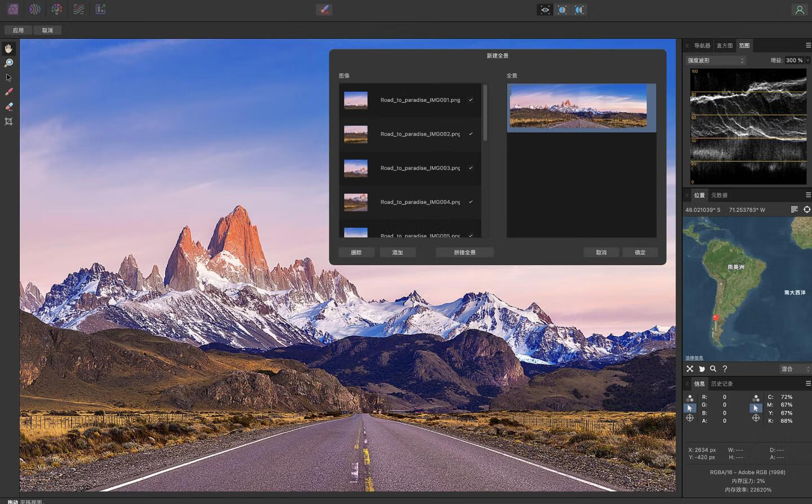Switch to the Export persona icon
The width and height of the screenshot is (812, 504).
(101, 10)
